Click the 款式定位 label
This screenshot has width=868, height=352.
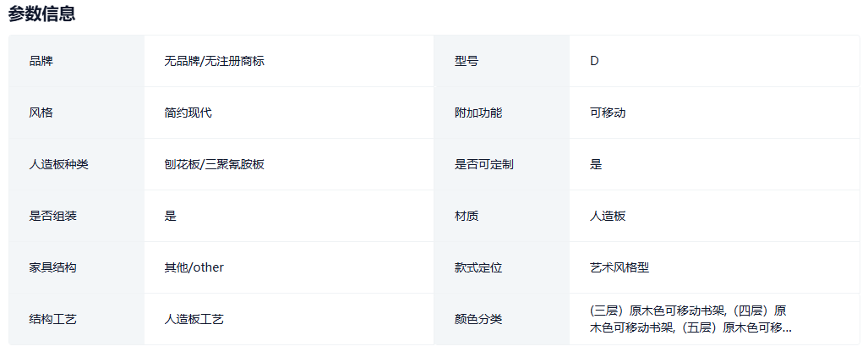478,267
